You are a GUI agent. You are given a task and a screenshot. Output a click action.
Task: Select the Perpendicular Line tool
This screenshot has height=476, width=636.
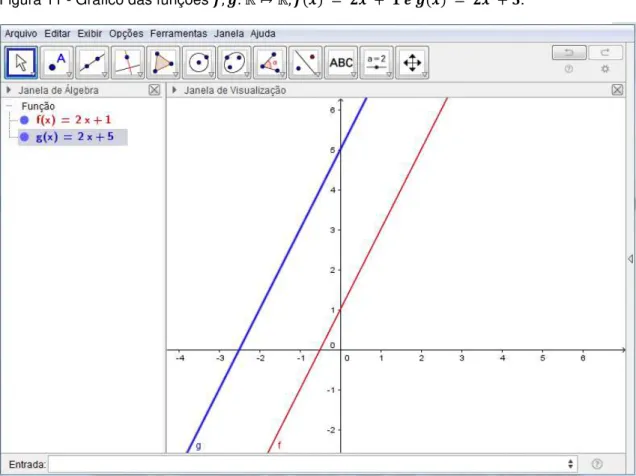coord(128,62)
